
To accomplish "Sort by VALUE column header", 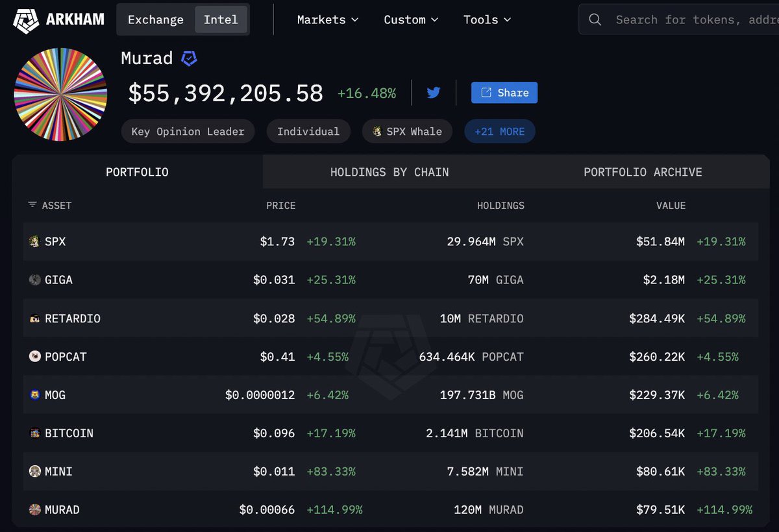I will tap(671, 205).
